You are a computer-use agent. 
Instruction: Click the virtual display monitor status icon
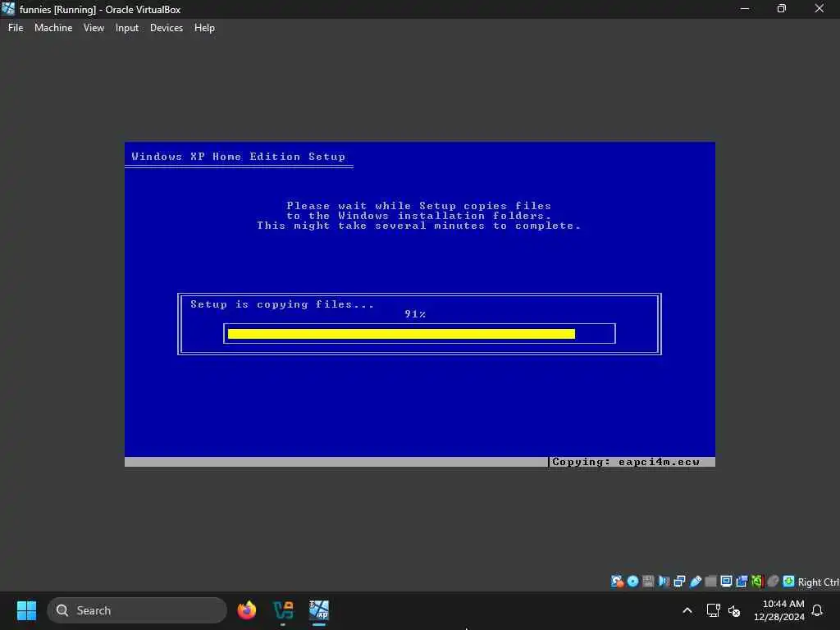[726, 582]
